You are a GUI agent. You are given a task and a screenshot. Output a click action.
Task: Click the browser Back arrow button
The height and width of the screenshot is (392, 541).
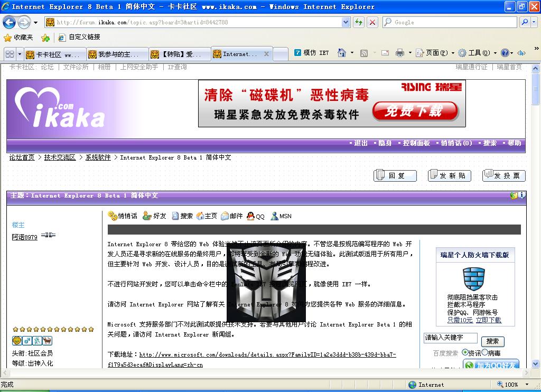(10, 22)
